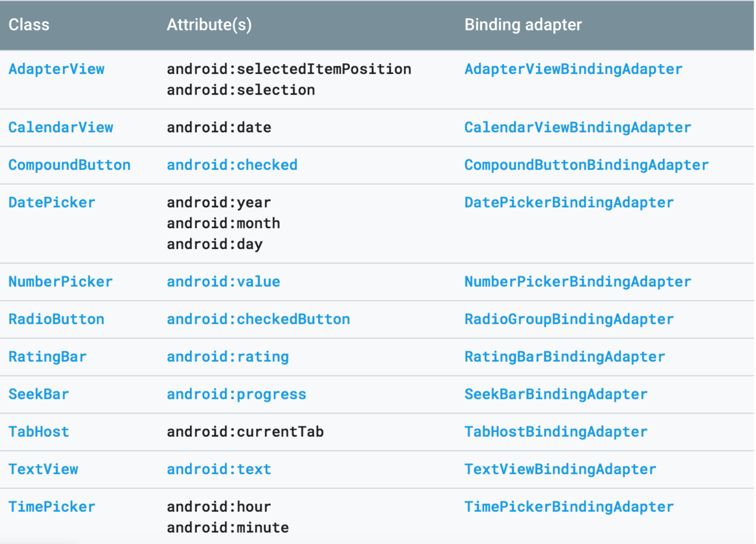Click the android:checkedButton attribute link
756x544 pixels.
tap(259, 319)
